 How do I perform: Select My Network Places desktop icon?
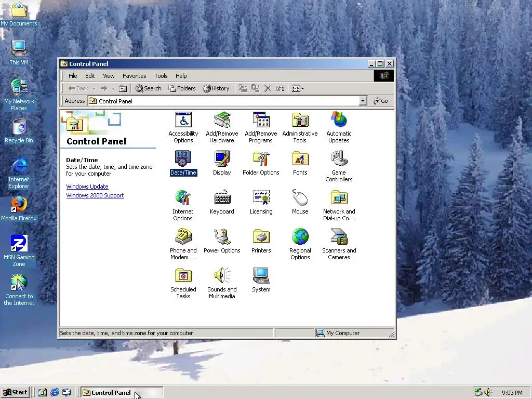pos(19,95)
